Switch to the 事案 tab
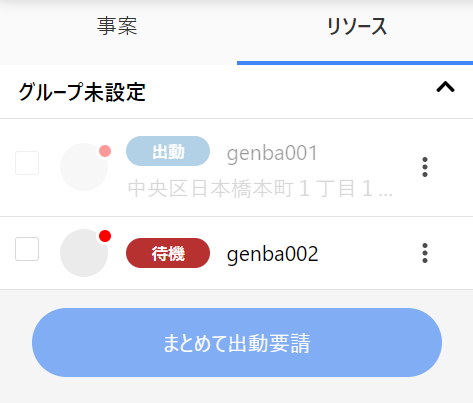 tap(117, 27)
